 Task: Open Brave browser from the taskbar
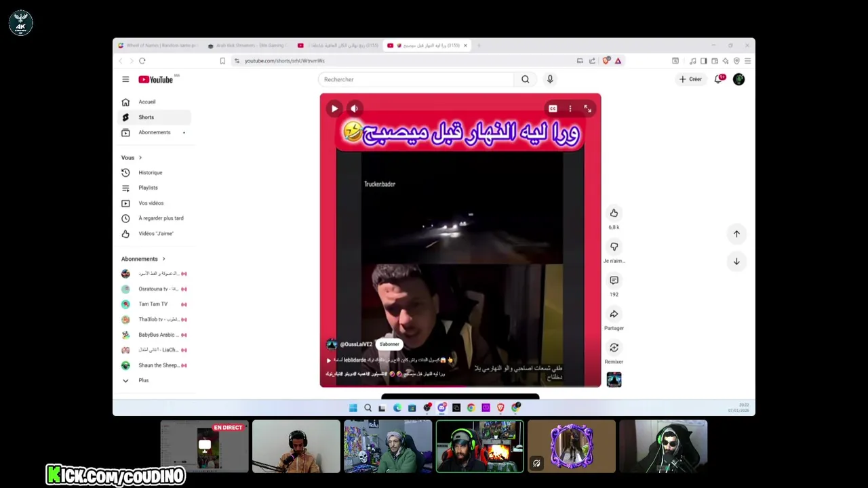click(500, 408)
